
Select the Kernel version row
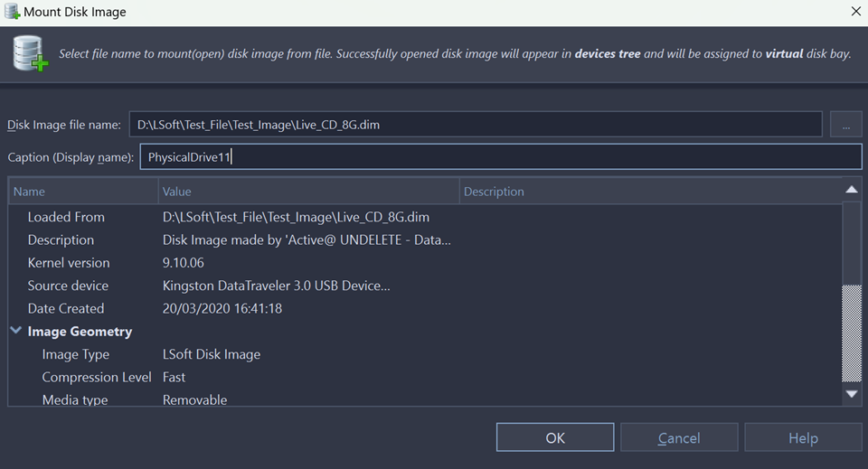coord(69,263)
